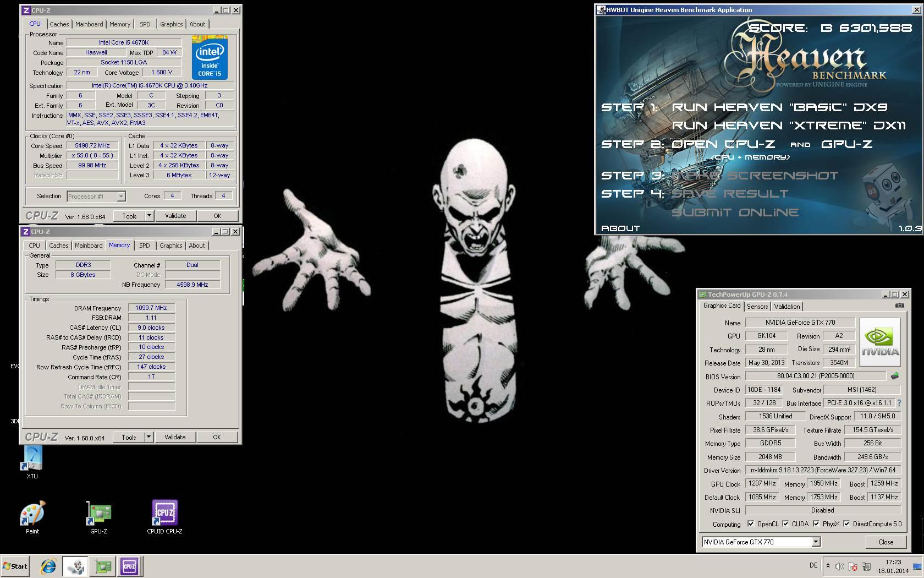Viewport: 924px width, 578px height.
Task: Click Validate in CPU-Z Memory window
Action: click(175, 437)
